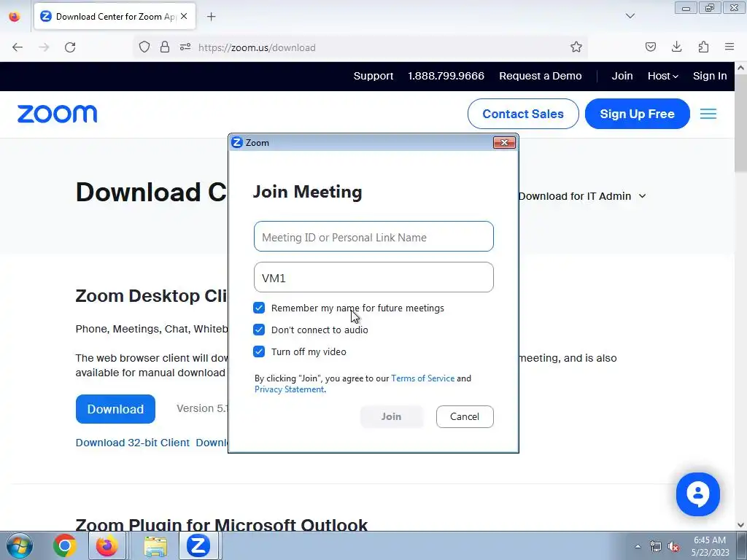Show hidden system tray icons

coord(638,546)
